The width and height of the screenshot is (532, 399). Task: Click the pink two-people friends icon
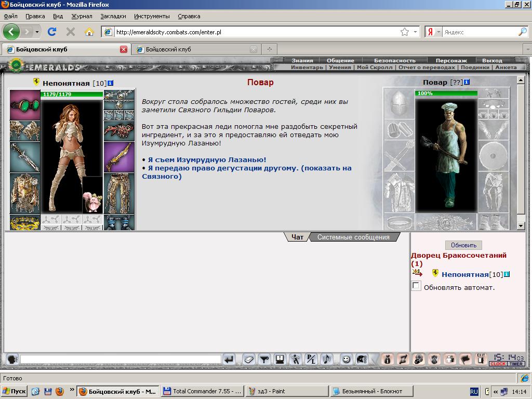coord(449,359)
